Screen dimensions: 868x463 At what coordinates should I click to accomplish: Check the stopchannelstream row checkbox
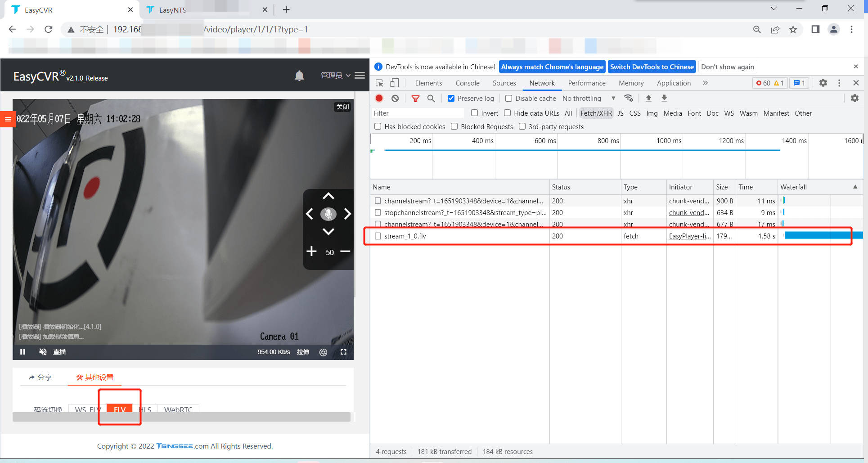coord(378,212)
